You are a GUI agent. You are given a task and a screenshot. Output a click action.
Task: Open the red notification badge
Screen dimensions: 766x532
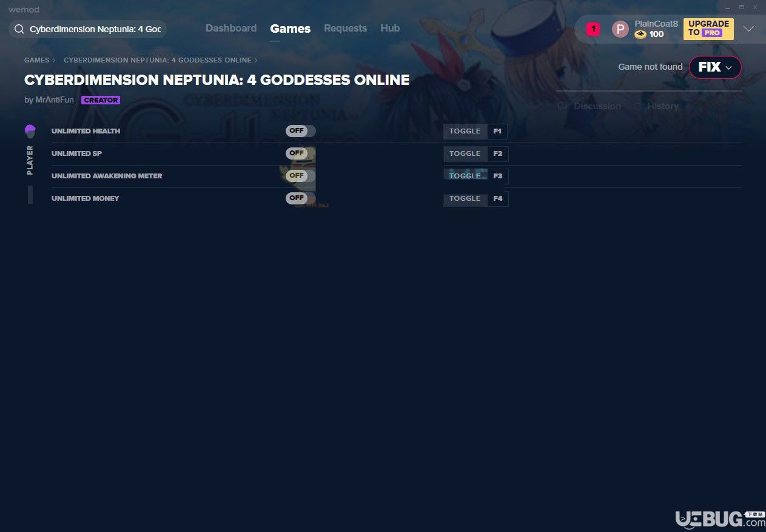coord(593,29)
